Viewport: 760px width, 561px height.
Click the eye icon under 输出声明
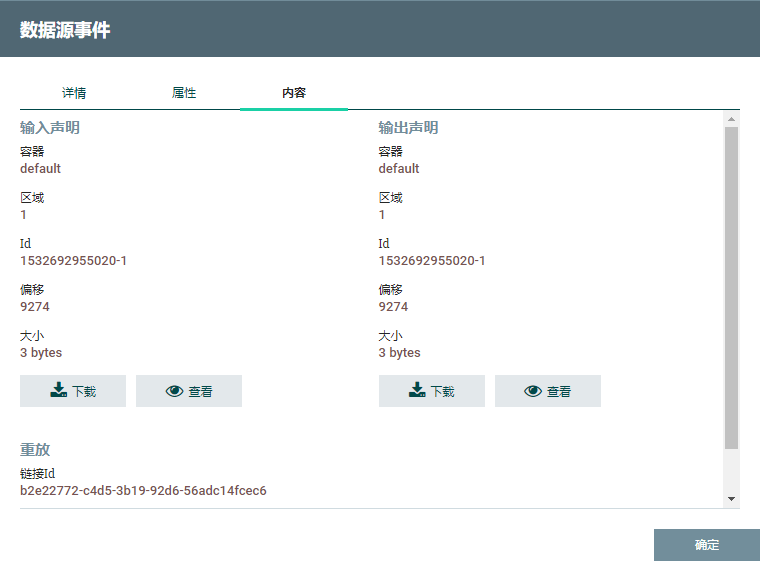pos(533,391)
